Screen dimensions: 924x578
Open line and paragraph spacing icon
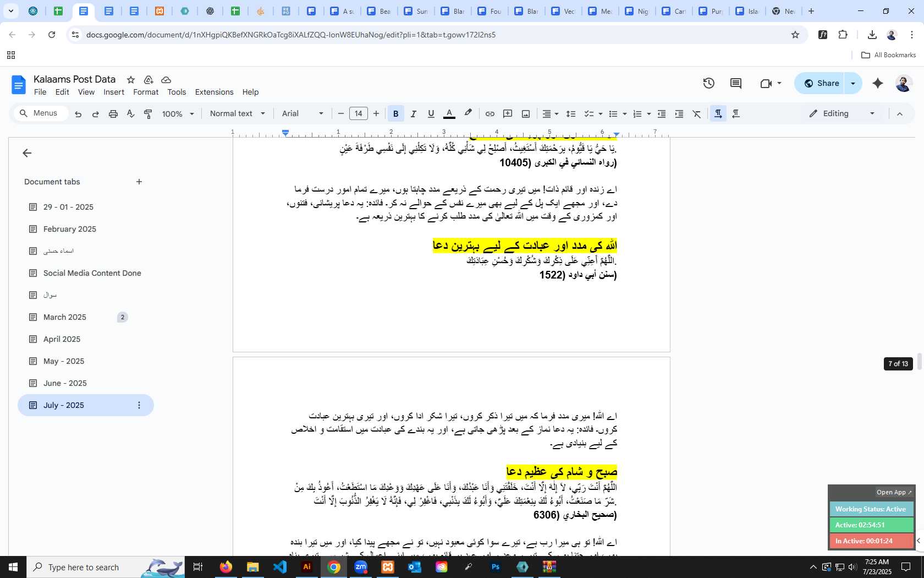[x=571, y=114]
